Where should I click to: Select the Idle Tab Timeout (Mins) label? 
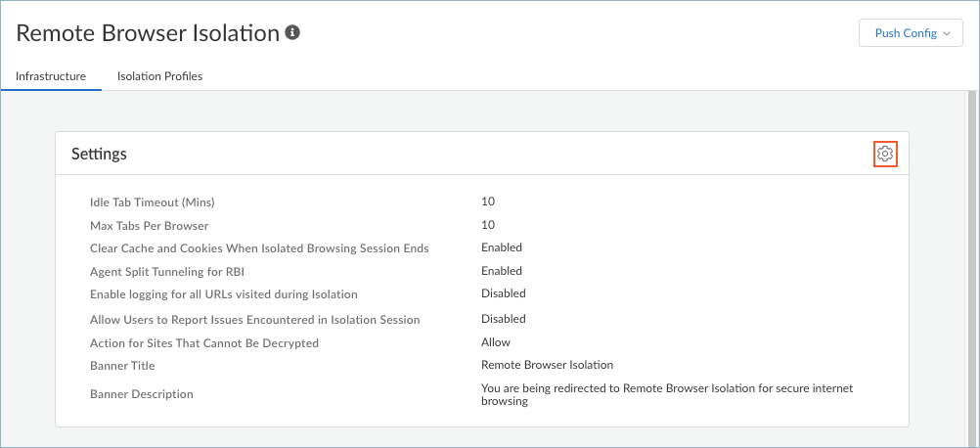point(152,202)
